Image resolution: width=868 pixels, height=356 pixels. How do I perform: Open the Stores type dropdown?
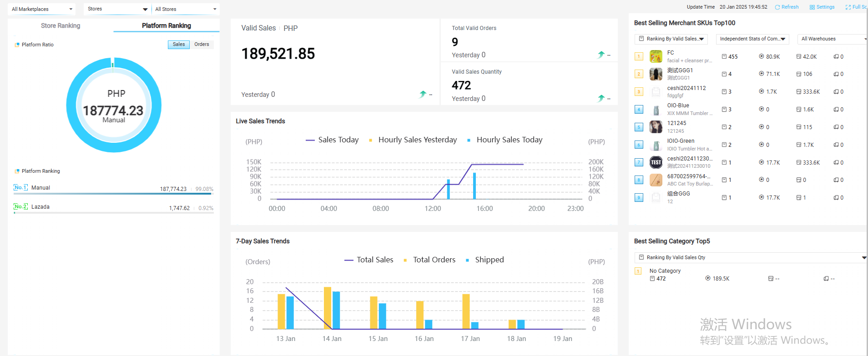[x=117, y=9]
